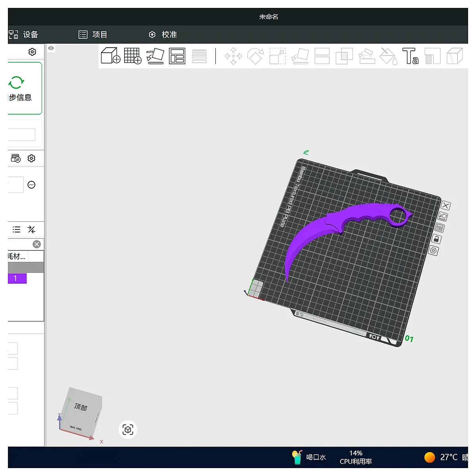Select the Move tool
The width and height of the screenshot is (476, 476).
(x=233, y=56)
